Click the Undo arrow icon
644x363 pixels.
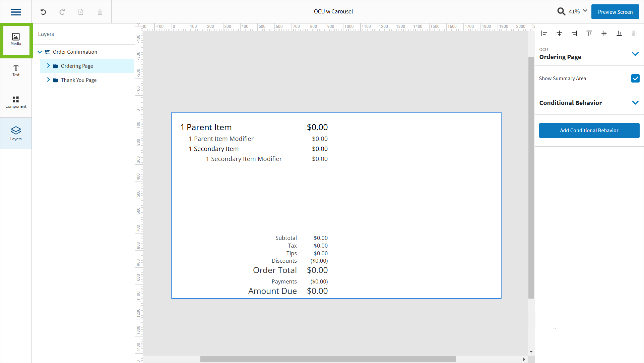coord(43,12)
